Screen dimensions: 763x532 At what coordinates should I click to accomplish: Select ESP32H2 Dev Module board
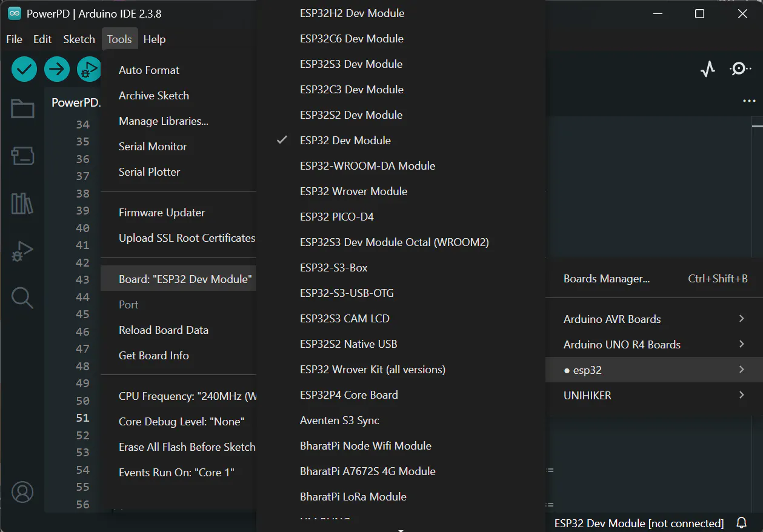tap(401, 13)
